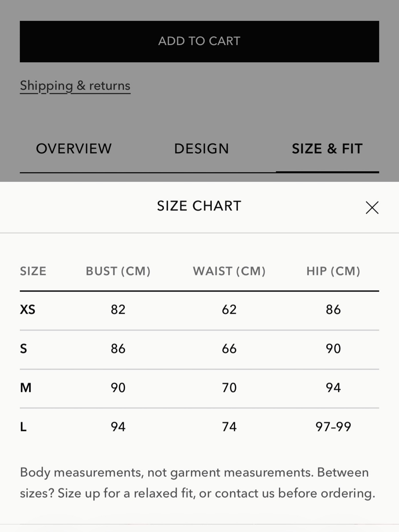This screenshot has width=399, height=532.
Task: Click the Size column header
Action: pos(33,271)
